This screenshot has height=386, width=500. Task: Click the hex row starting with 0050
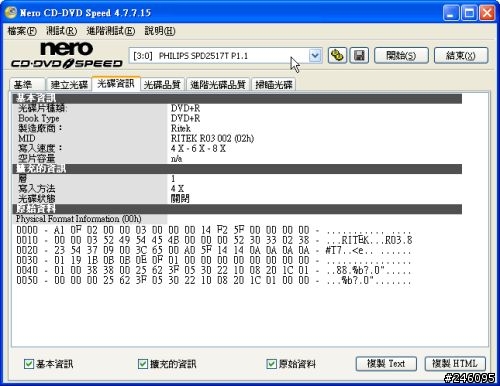pos(214,280)
